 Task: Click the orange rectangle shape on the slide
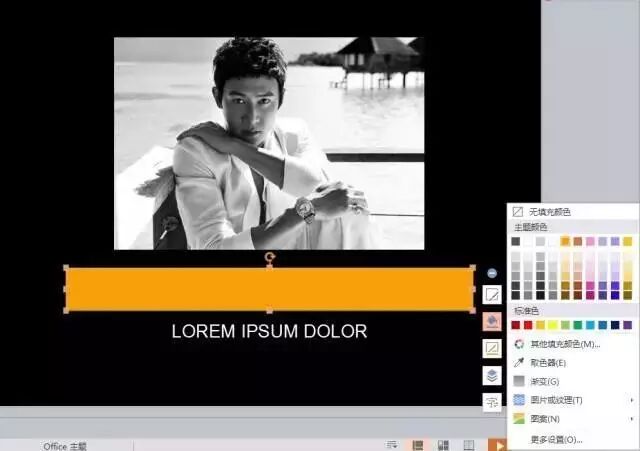coord(269,289)
